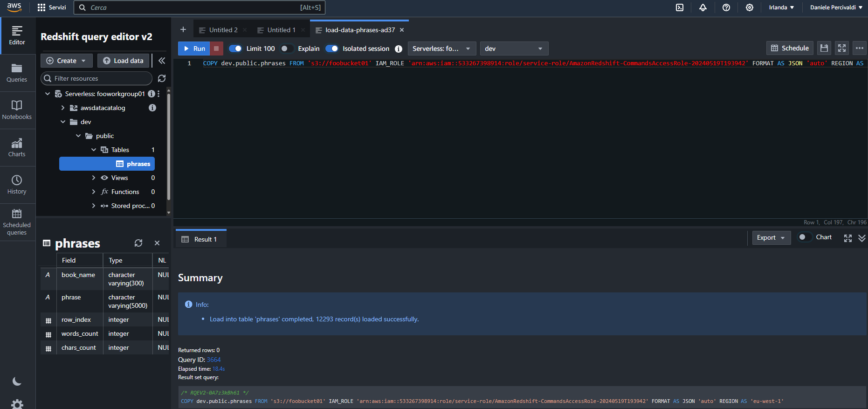Select the Result 1 tab
868x409 pixels.
pyautogui.click(x=201, y=239)
